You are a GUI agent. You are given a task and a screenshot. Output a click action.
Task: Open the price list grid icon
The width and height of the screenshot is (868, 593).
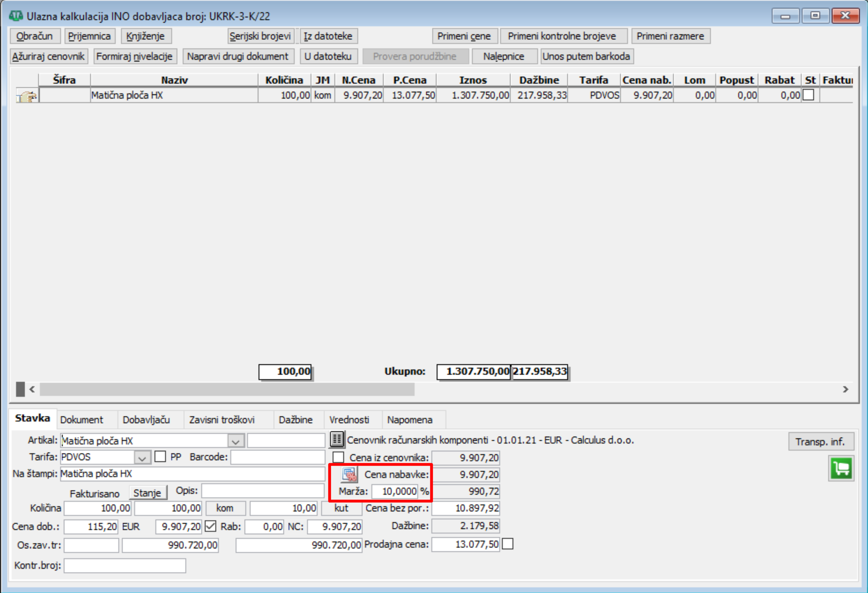[337, 440]
